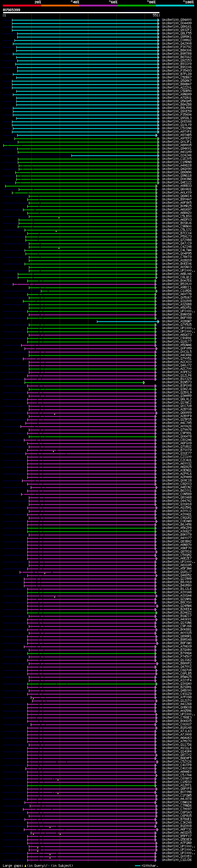Click the red 20% identity legend segment
This screenshot has height=868, width=197.
[x=22, y=6]
